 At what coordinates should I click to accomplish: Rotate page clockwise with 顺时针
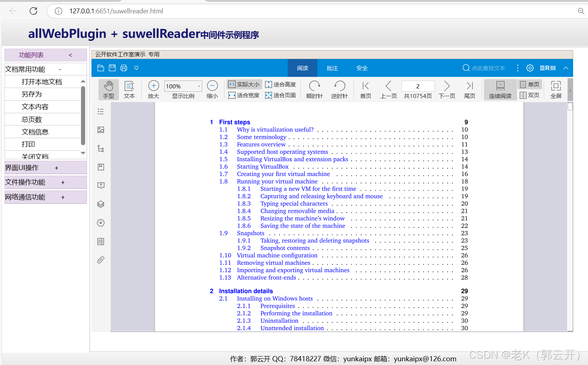(x=314, y=89)
